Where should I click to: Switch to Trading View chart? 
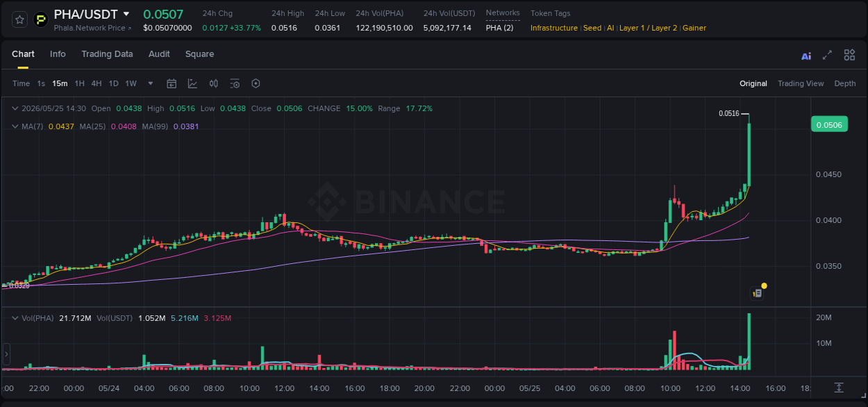click(x=801, y=83)
